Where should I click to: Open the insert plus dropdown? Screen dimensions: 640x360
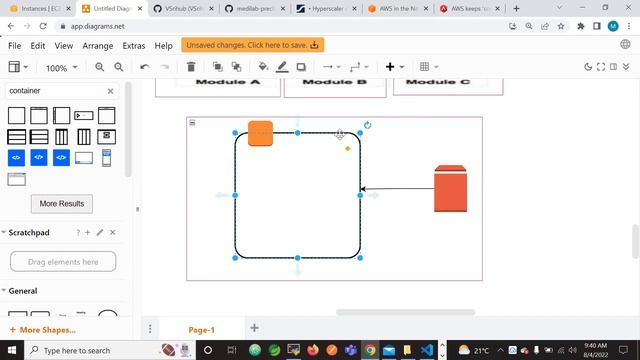tap(395, 67)
